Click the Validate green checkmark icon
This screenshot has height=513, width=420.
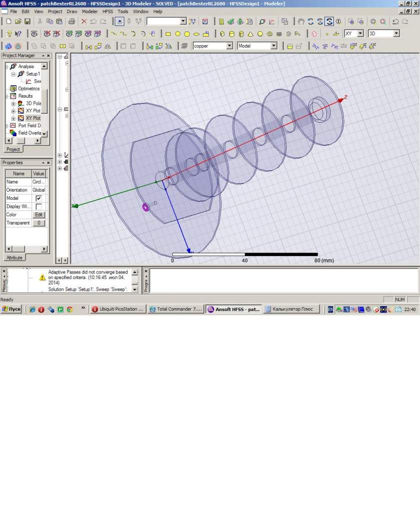[x=231, y=22]
